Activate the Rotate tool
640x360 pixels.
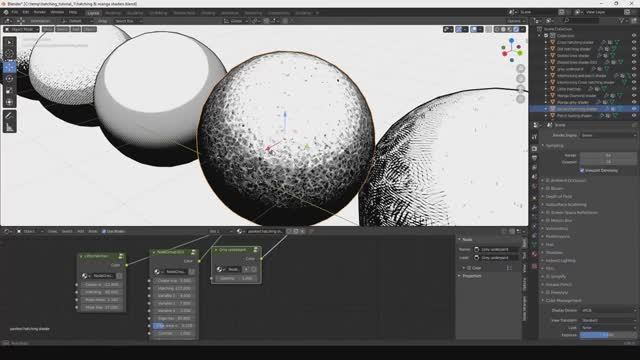[x=10, y=79]
